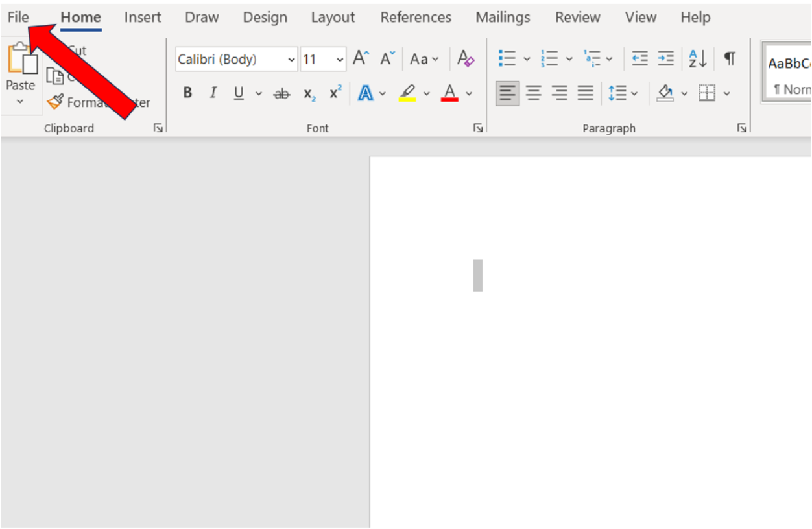Toggle Bold formatting

click(187, 93)
